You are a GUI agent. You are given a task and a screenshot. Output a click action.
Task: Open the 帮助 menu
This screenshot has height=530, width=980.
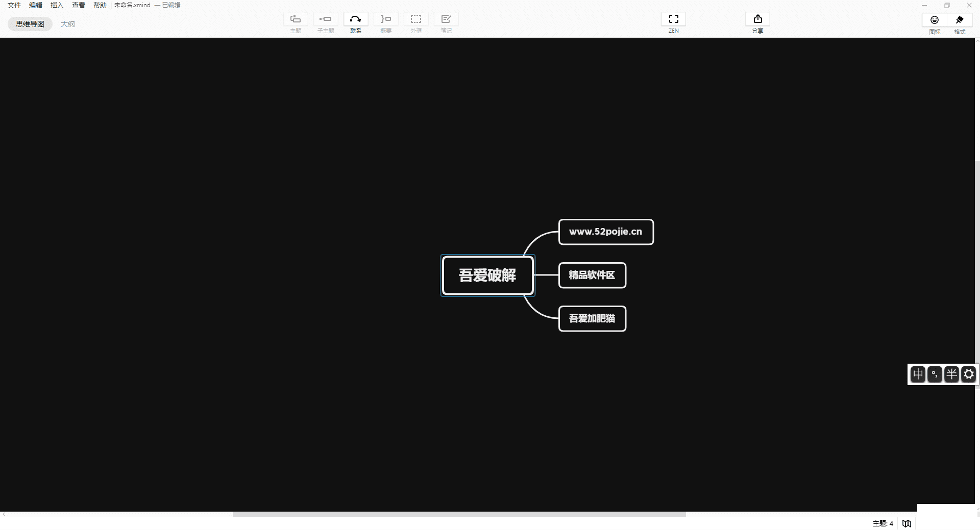tap(100, 5)
